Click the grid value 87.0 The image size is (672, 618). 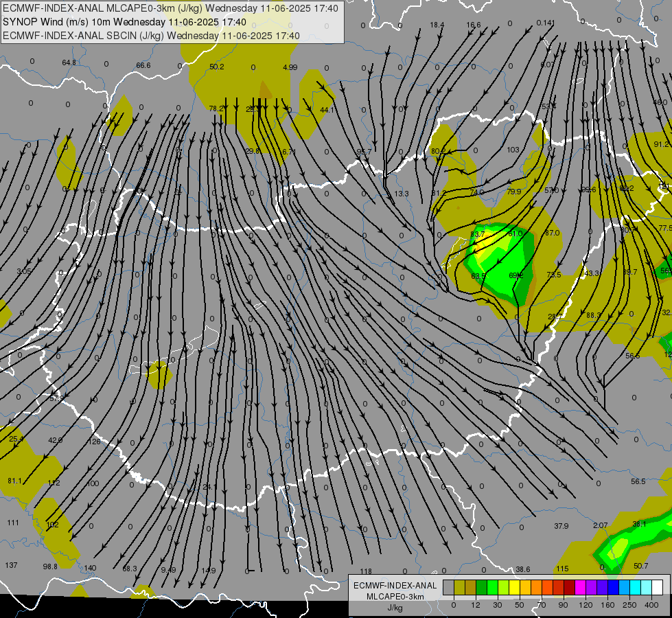click(x=553, y=233)
